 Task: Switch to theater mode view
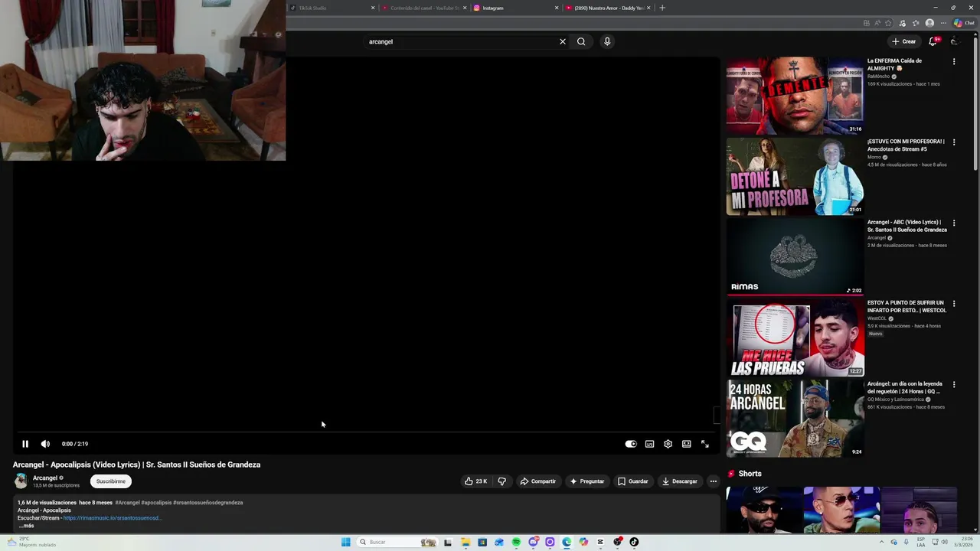pyautogui.click(x=687, y=444)
